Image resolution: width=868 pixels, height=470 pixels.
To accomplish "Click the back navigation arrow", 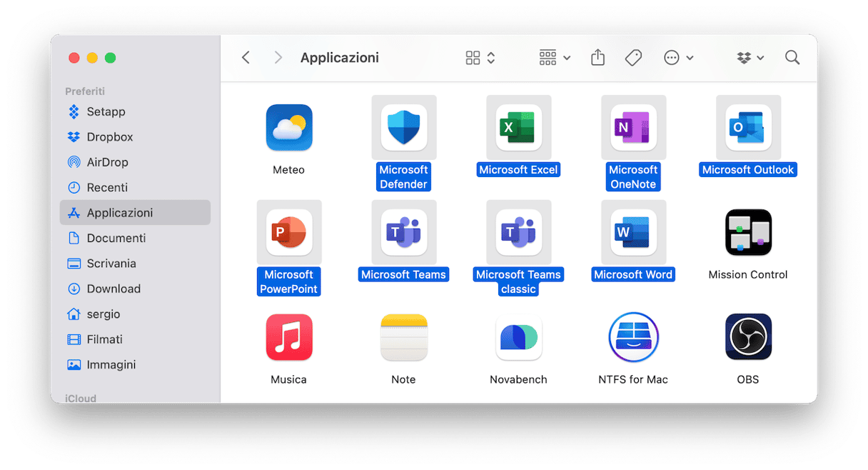I will click(246, 58).
